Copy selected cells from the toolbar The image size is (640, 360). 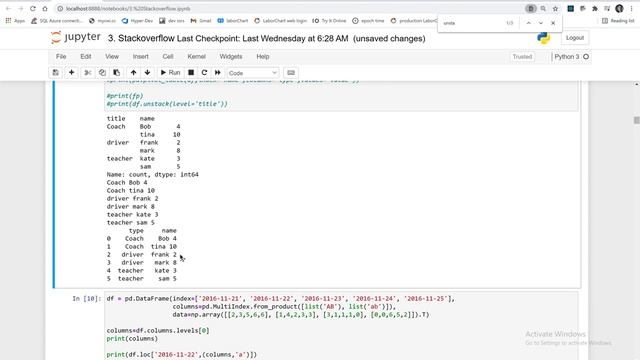coord(102,73)
